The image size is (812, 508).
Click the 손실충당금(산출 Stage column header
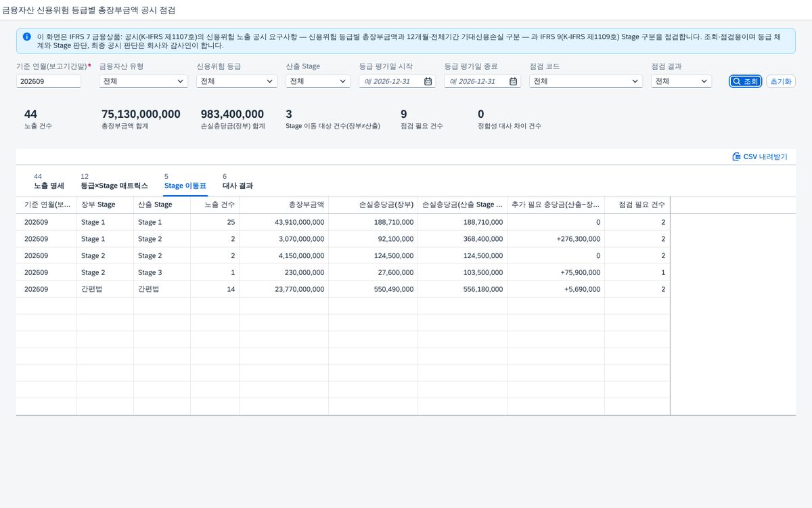(x=462, y=205)
